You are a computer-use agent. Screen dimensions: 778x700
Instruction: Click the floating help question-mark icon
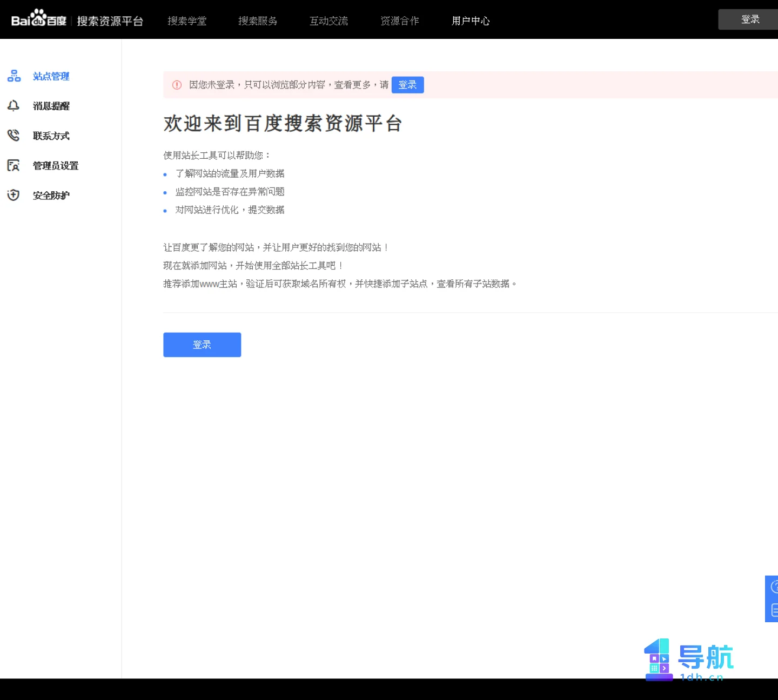click(x=774, y=587)
